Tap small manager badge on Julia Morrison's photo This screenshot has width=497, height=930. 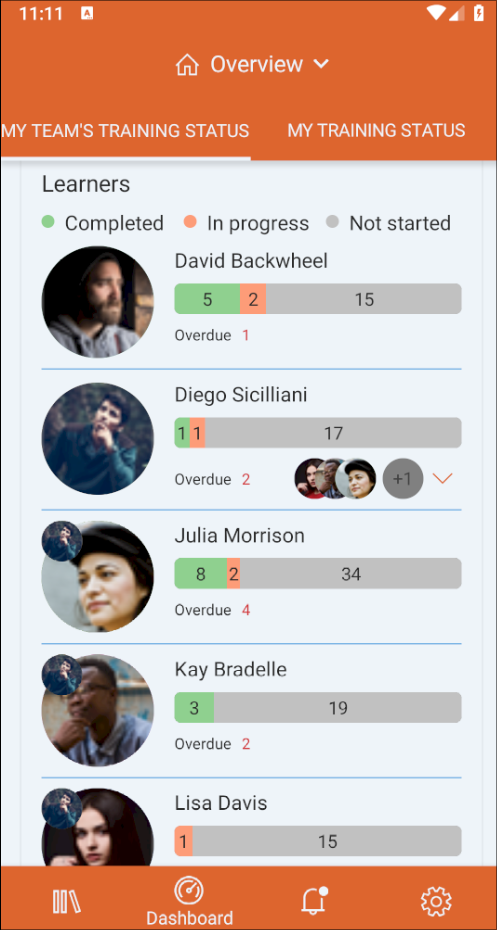tap(62, 541)
